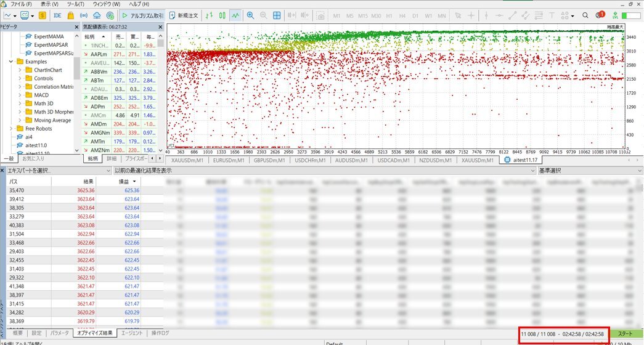Screen dimensions: 644x345
Task: Click the VPS cloud hosting icon
Action: pos(97,15)
